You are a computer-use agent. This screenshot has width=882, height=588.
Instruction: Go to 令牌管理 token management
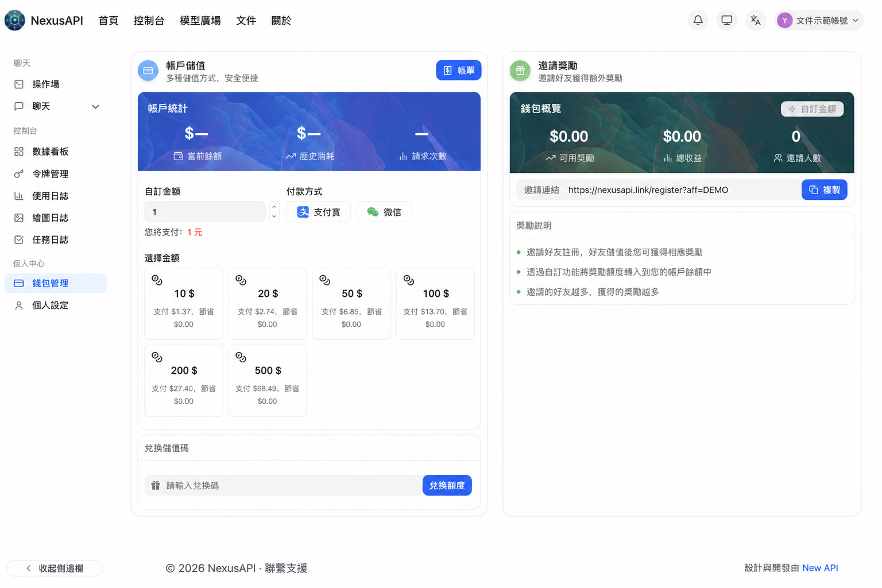[56, 174]
